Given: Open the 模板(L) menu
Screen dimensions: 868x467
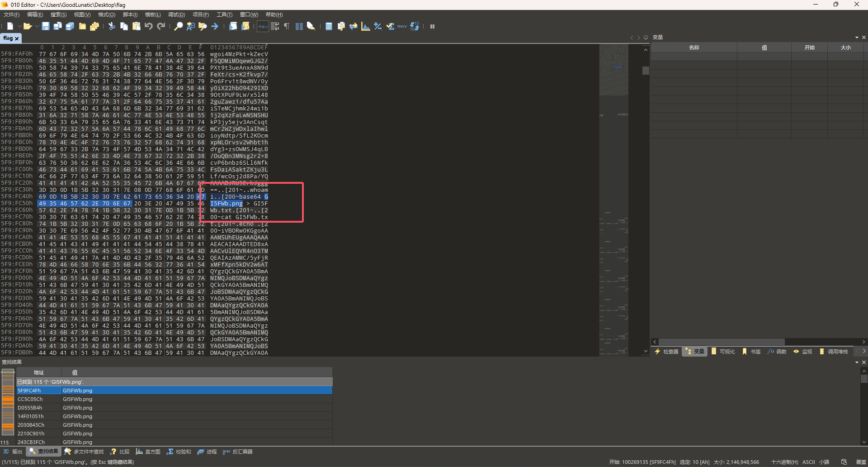Looking at the screenshot, I should (x=153, y=14).
